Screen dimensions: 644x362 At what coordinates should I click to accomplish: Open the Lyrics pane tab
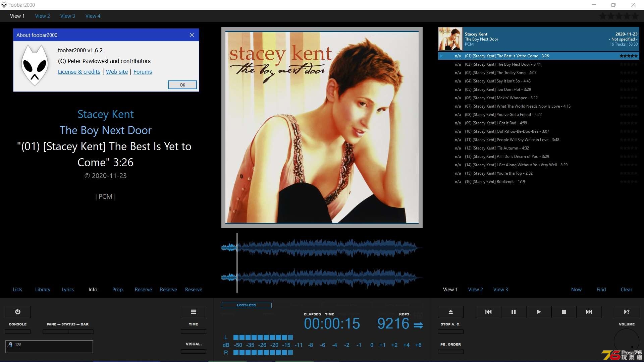pyautogui.click(x=68, y=290)
